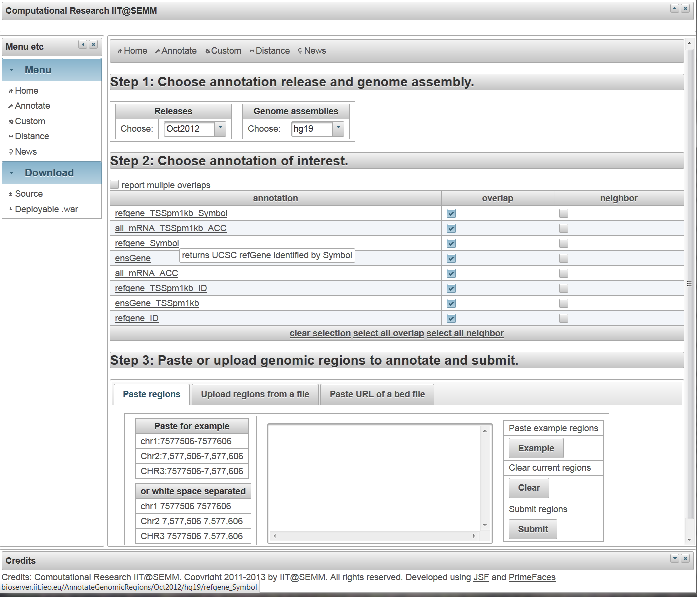698x599 pixels.
Task: Check neighbor for ensGene_TSSpm1kb
Action: point(564,304)
